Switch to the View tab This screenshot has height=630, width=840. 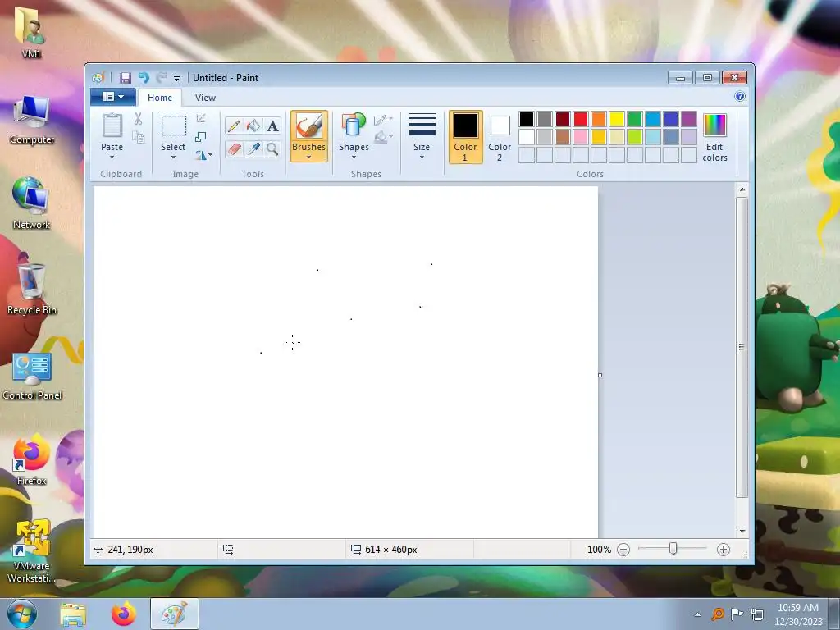pos(205,98)
